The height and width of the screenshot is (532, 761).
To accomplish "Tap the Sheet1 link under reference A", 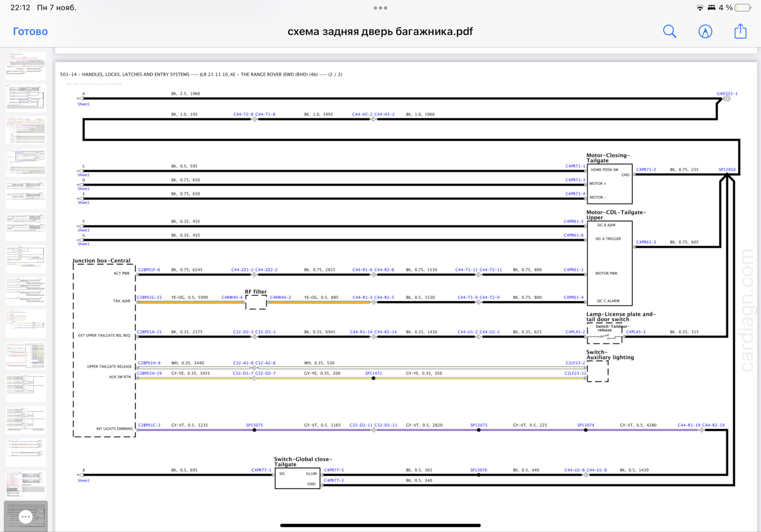I will 84,104.
